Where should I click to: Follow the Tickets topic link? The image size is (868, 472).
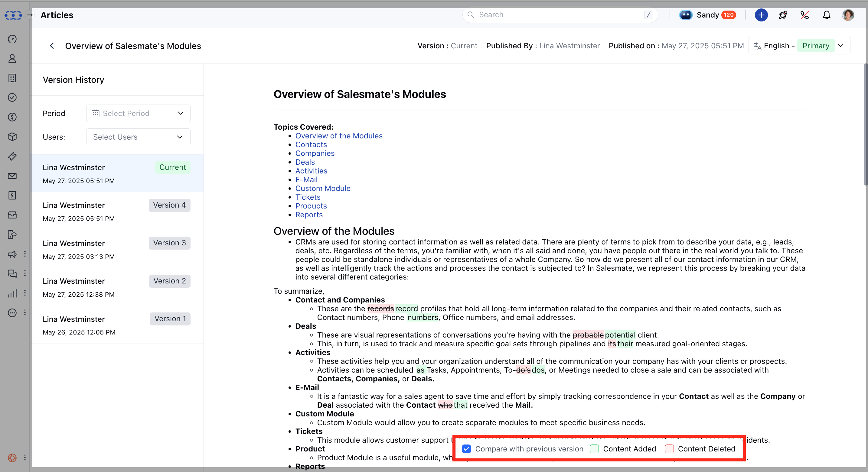(308, 197)
